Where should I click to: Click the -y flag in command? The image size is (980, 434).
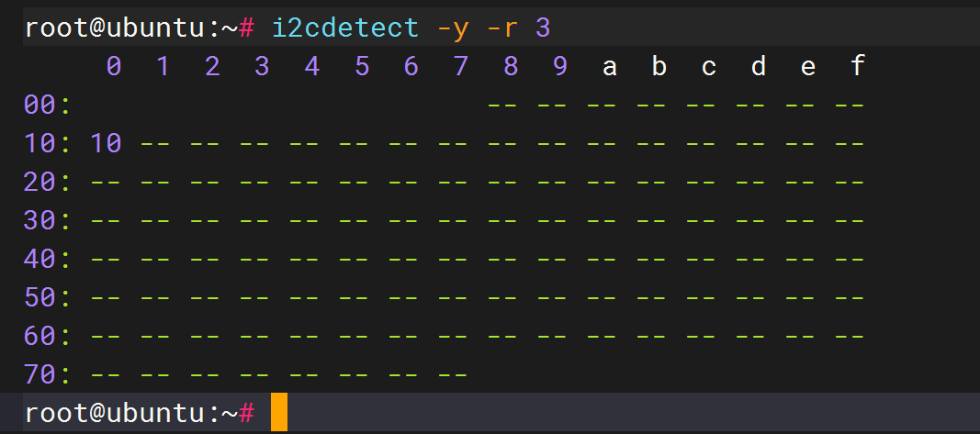point(453,28)
